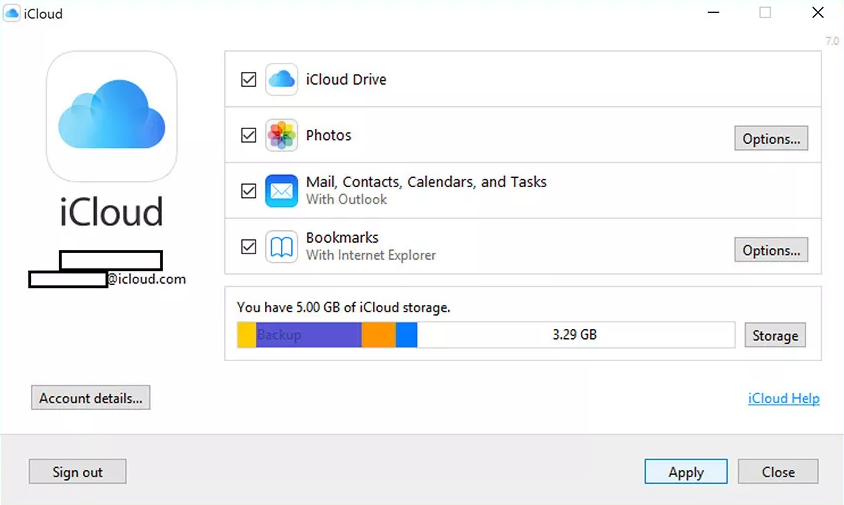Click the iCloud Drive label
This screenshot has height=505, width=844.
pos(346,80)
